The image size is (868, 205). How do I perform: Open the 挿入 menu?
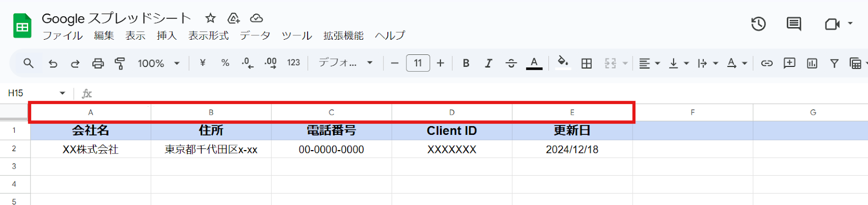167,36
